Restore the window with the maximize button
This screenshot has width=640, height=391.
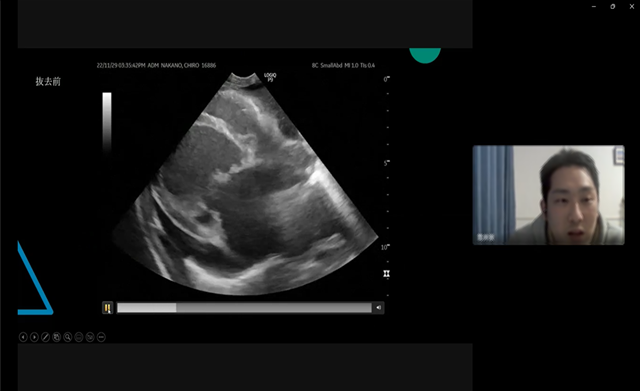(x=613, y=7)
